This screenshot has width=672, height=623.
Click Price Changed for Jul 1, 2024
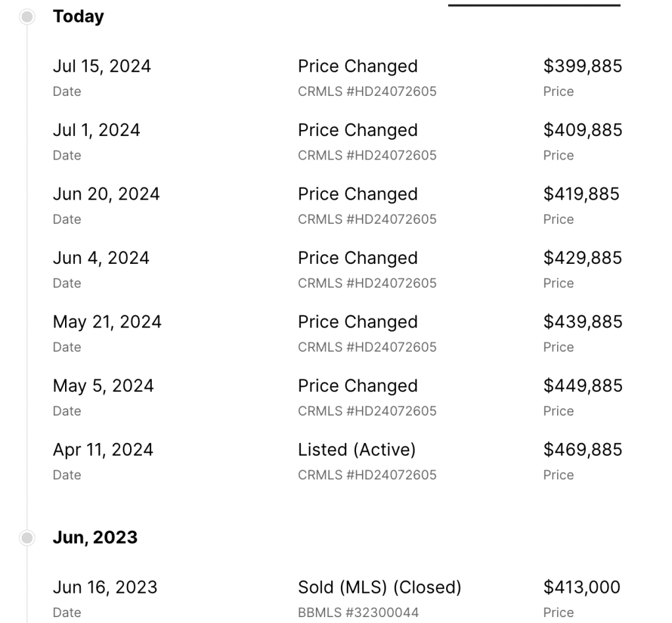(x=357, y=130)
